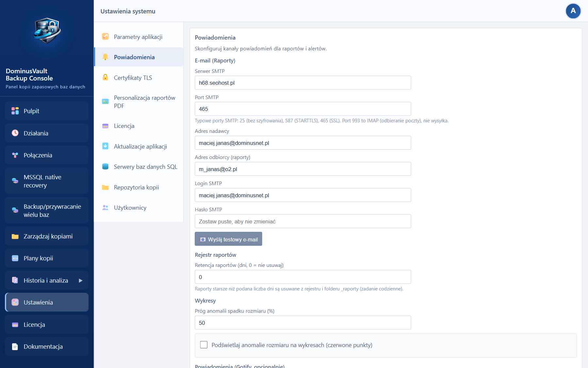The height and width of the screenshot is (368, 588).
Task: Edit the Adres odbiorcy (raporty) field
Action: pyautogui.click(x=303, y=169)
